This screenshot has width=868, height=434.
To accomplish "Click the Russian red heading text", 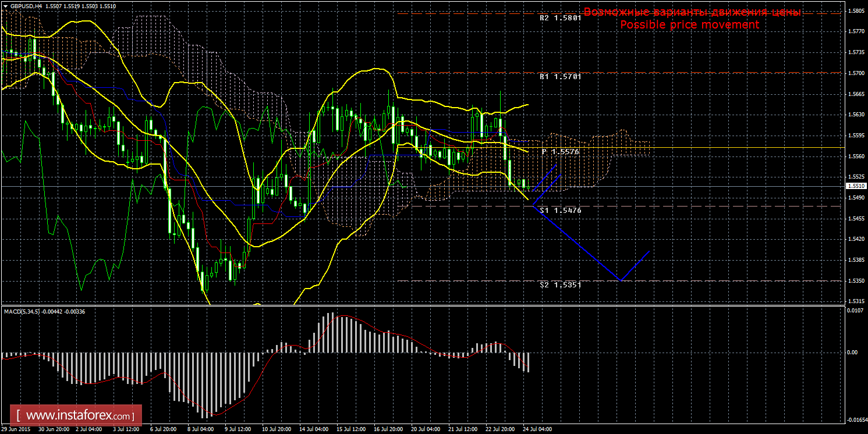I will pos(692,12).
